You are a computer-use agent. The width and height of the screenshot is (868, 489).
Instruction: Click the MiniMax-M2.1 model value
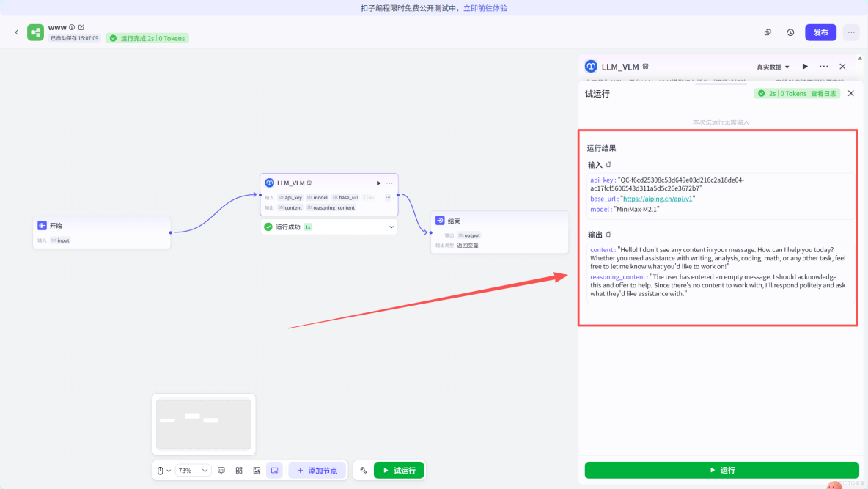pos(636,210)
